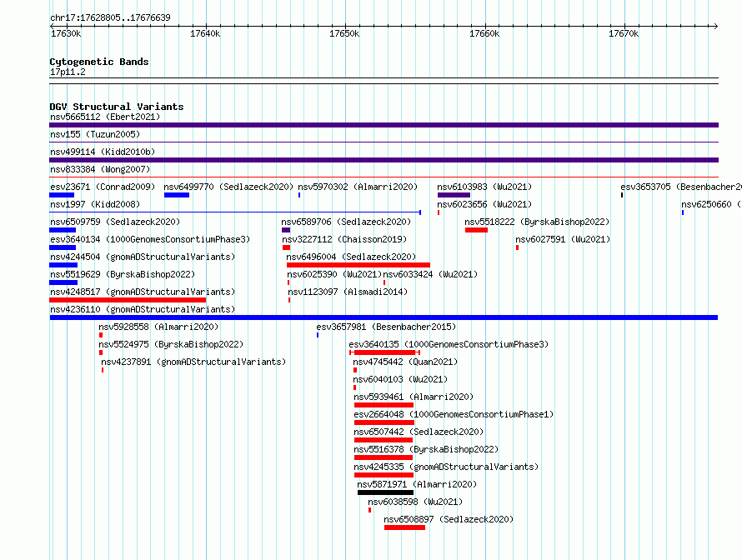Viewport: 742px width, 560px height.
Task: Click the Cytogenetic Bands track title
Action: [99, 62]
